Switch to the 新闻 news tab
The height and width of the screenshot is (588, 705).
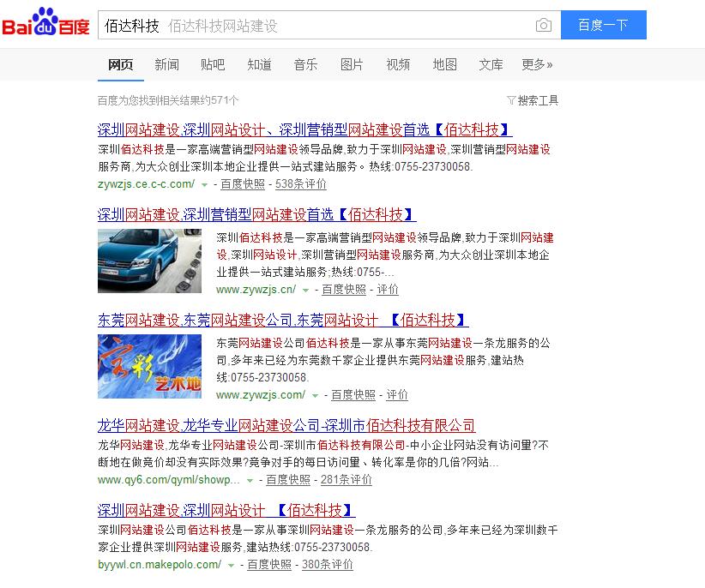pos(166,64)
